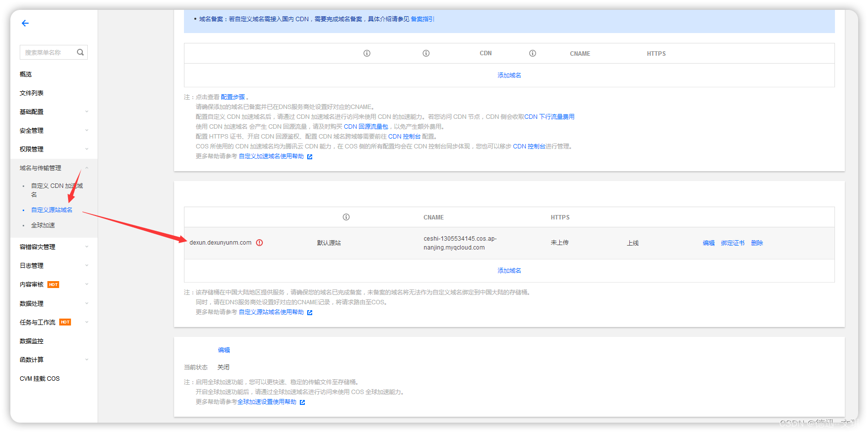Click red warning icon beside dexun.dexunyunm.com
Image resolution: width=868 pixels, height=433 pixels.
click(x=259, y=243)
